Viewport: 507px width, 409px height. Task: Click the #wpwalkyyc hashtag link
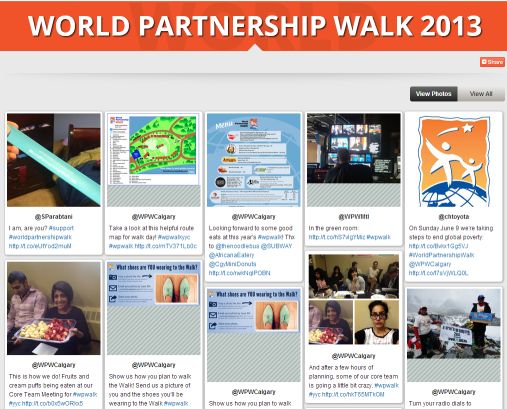(x=174, y=237)
